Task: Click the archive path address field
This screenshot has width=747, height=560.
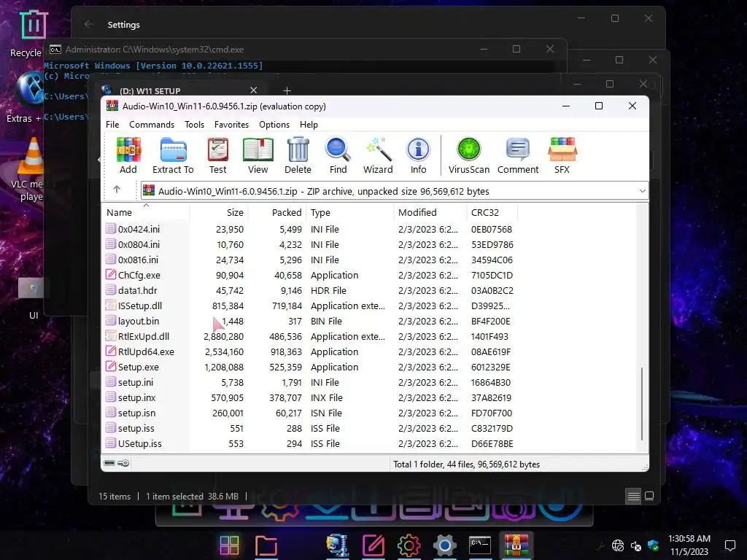Action: coord(393,191)
